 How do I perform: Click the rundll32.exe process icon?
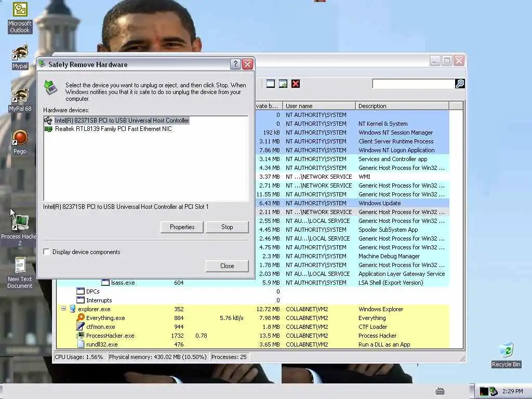[81, 344]
